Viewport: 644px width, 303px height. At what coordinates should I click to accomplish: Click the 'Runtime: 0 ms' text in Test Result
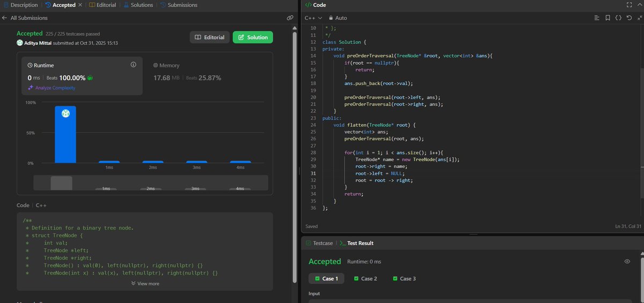(364, 262)
